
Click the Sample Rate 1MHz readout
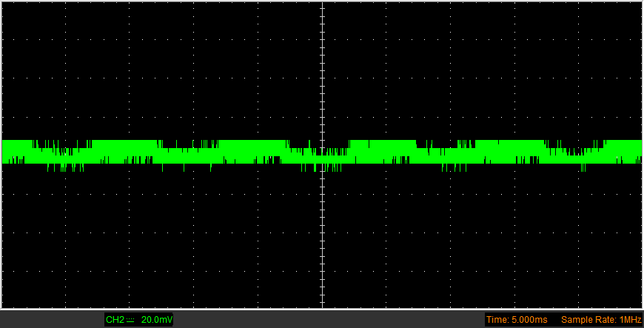[600, 320]
